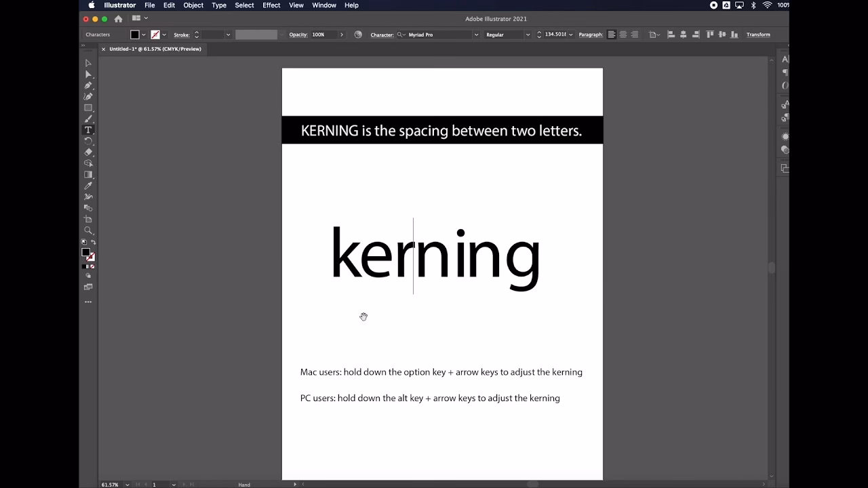Screen dimensions: 868x488
Task: Click the Transform link in control bar
Action: (x=758, y=35)
